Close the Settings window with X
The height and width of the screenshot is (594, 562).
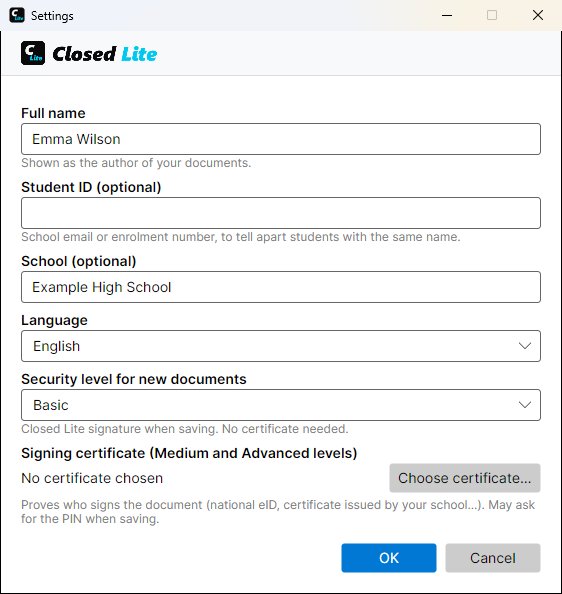(x=538, y=16)
